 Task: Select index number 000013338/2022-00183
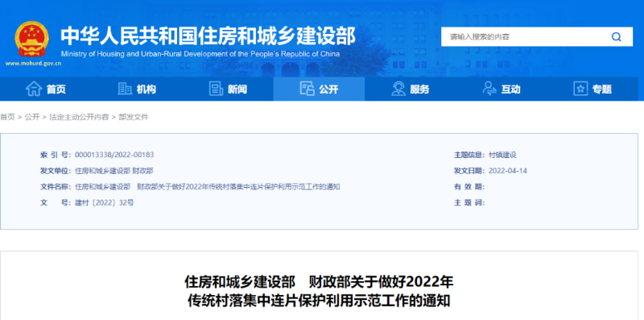[x=114, y=155]
